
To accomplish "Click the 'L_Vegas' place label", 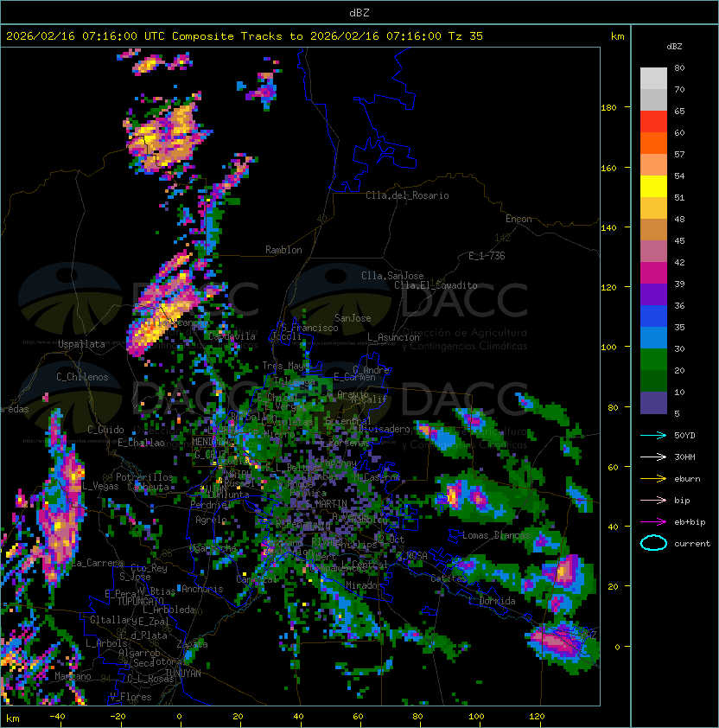I will [x=100, y=486].
